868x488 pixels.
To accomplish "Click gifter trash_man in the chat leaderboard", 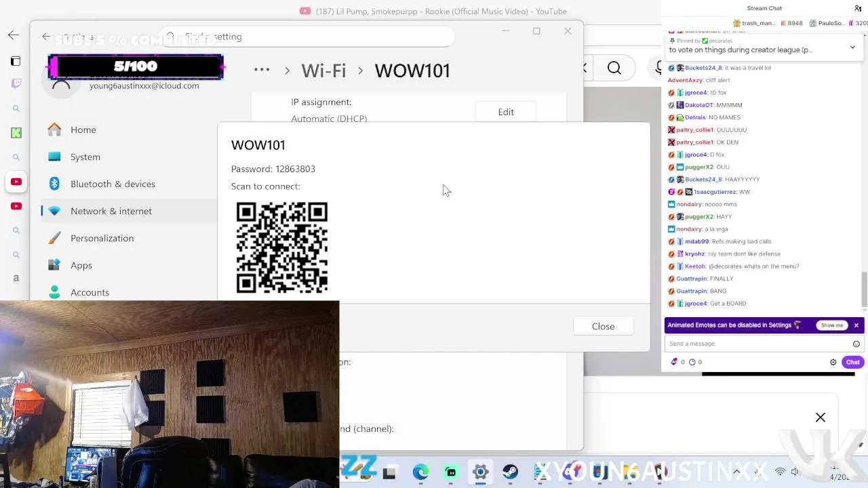I will point(759,23).
